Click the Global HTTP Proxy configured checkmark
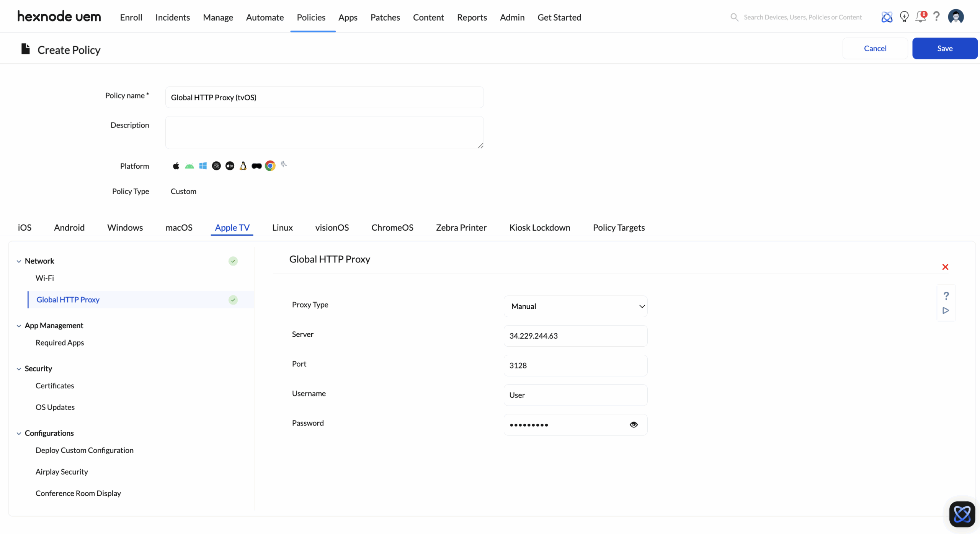 (x=233, y=300)
